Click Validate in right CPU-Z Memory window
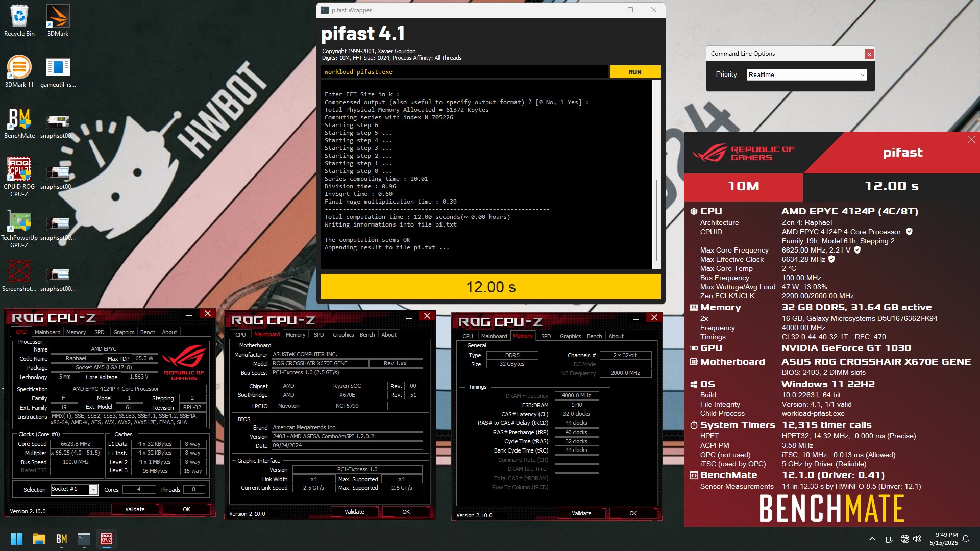Screen dimensions: 980x551 [x=581, y=513]
